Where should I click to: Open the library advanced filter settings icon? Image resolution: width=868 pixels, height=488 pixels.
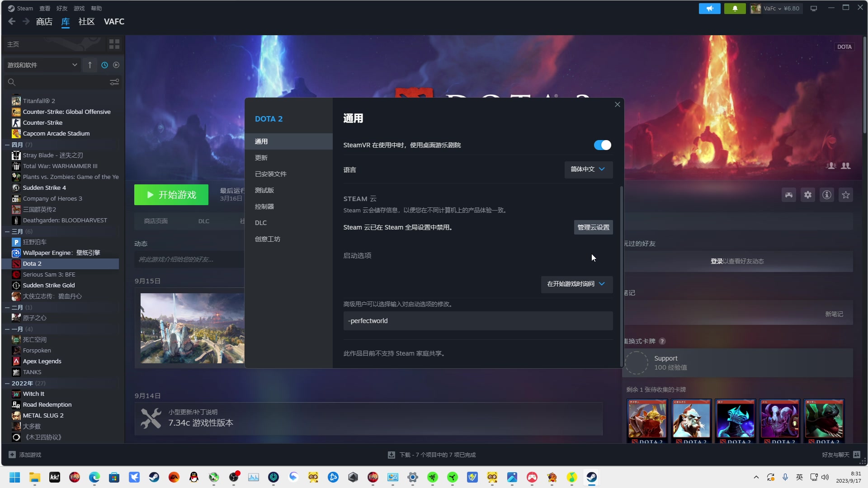pos(114,82)
